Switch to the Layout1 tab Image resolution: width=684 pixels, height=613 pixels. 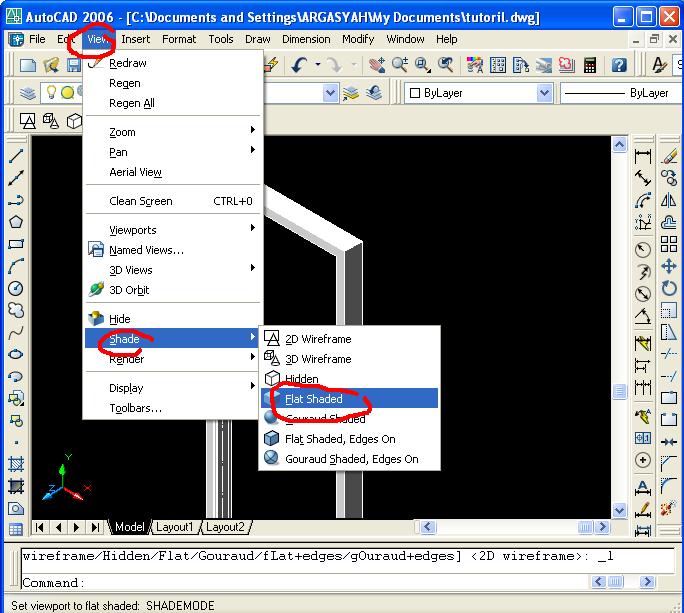(x=175, y=527)
